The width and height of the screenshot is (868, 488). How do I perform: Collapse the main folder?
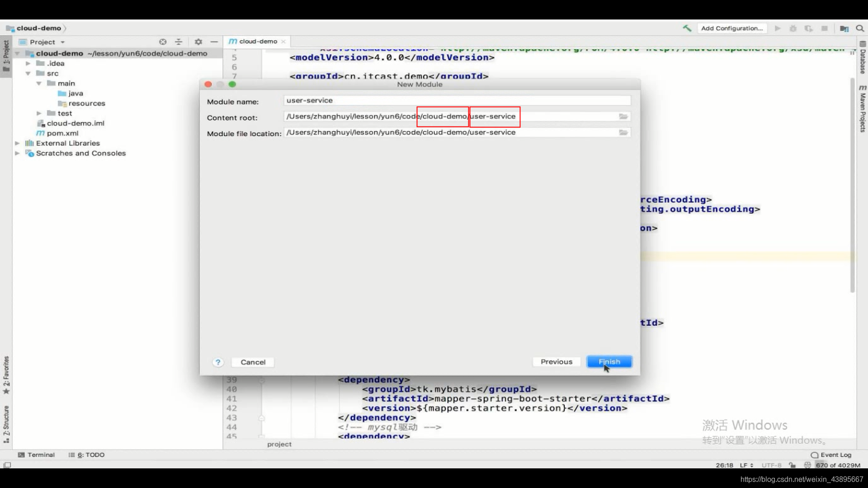click(x=39, y=83)
